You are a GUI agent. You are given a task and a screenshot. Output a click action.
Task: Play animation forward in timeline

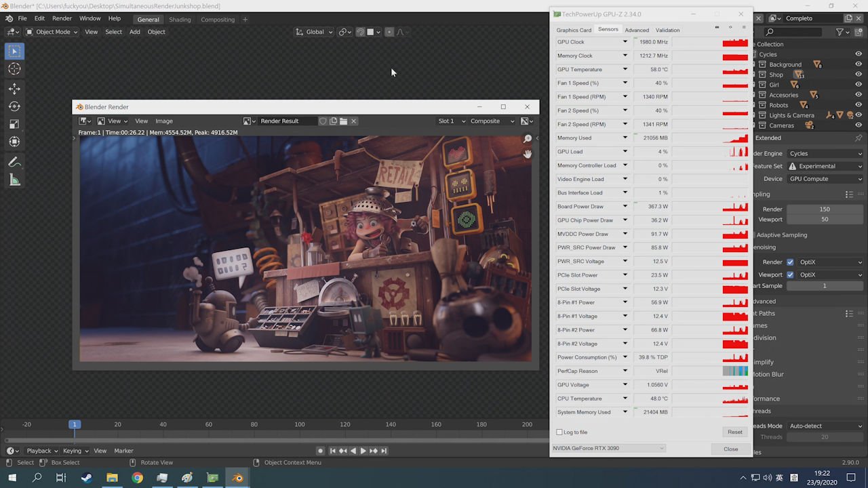[363, 451]
